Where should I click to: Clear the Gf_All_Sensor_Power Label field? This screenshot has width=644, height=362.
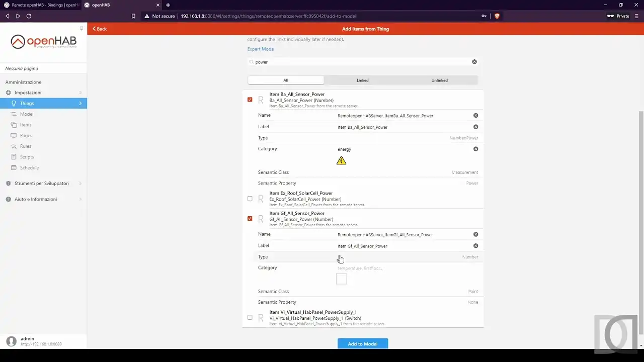pos(475,246)
